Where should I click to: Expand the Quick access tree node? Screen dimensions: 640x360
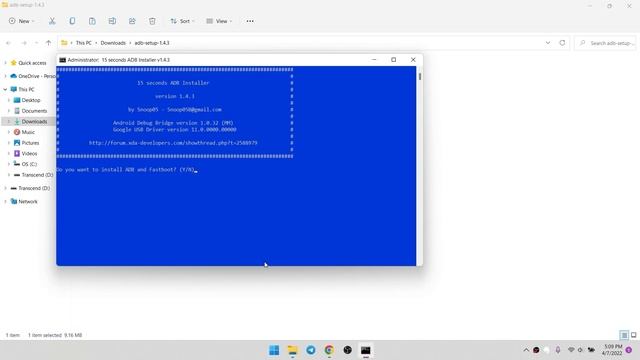[5, 63]
